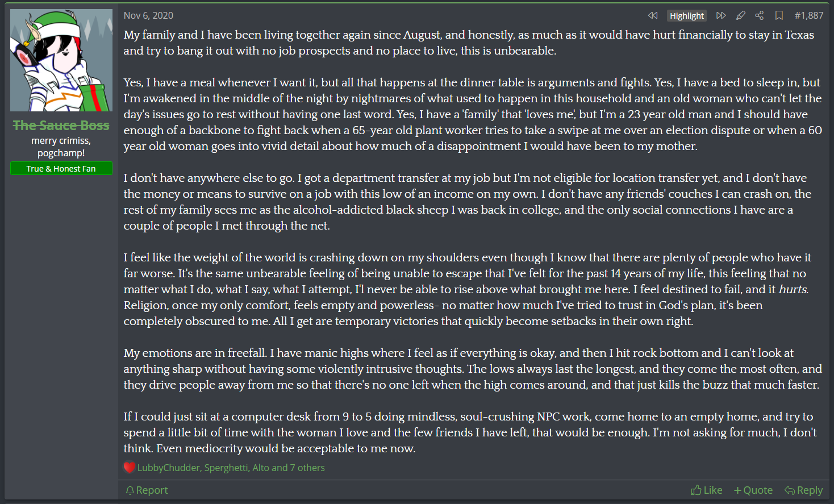Click the user's elf avatar image
Viewport: 834px width, 504px height.
(61, 60)
